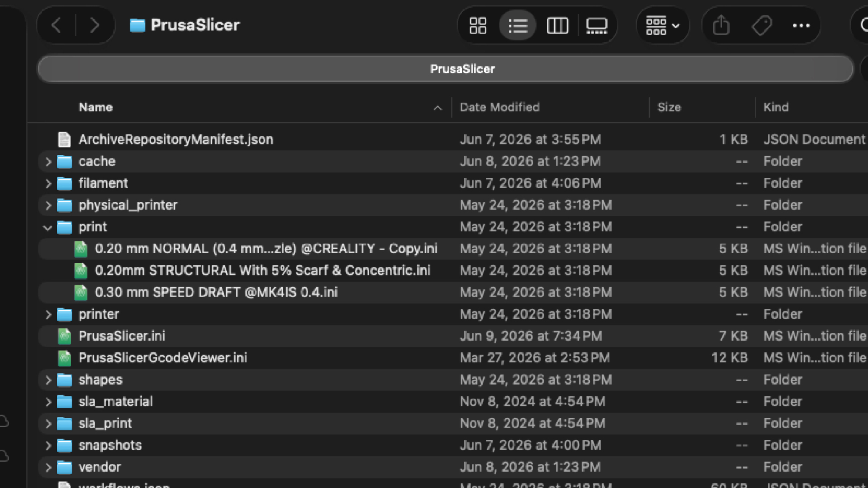This screenshot has width=868, height=488.
Task: Go back to the previous folder
Action: [57, 25]
